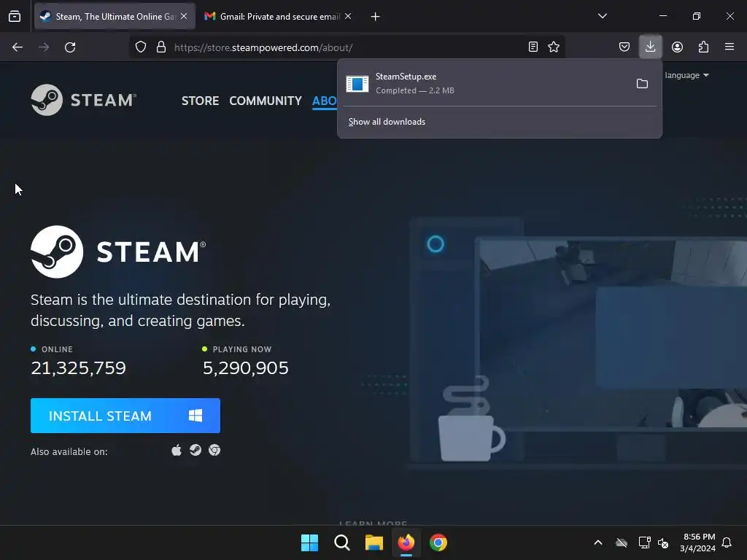747x560 pixels.
Task: Choose SteamOS download icon
Action: [196, 450]
